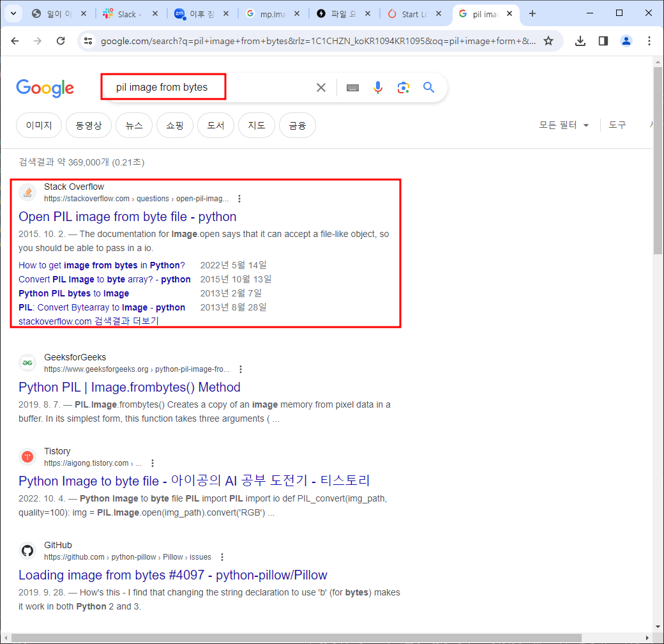Screen dimensions: 664x644
Task: Filter results by 뉴스
Action: pos(134,125)
